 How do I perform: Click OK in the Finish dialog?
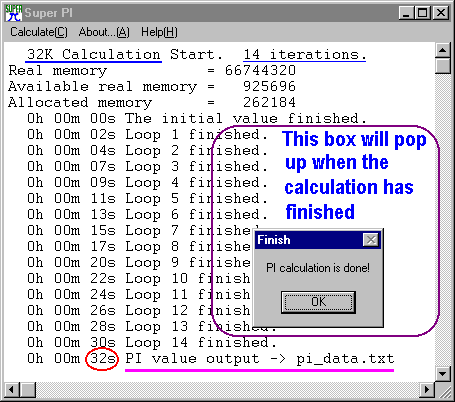click(318, 302)
